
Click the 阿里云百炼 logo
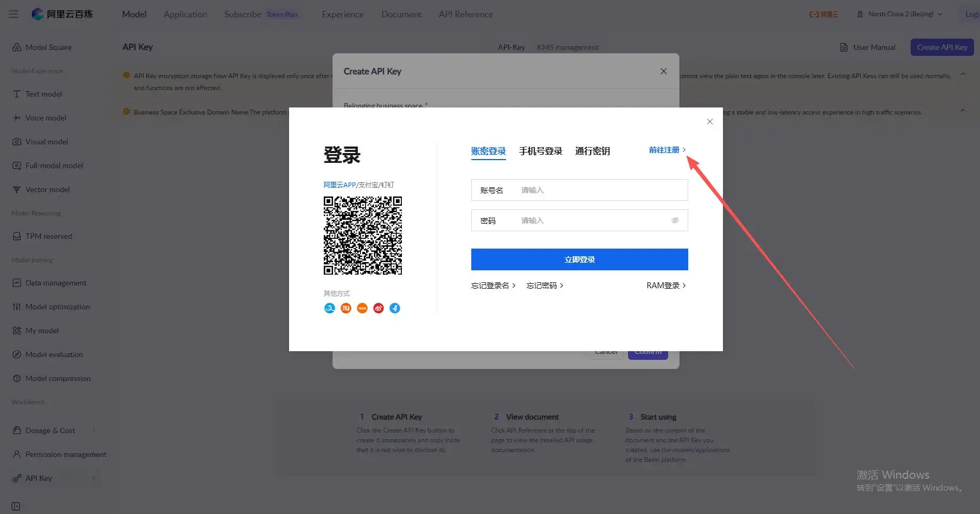click(62, 14)
